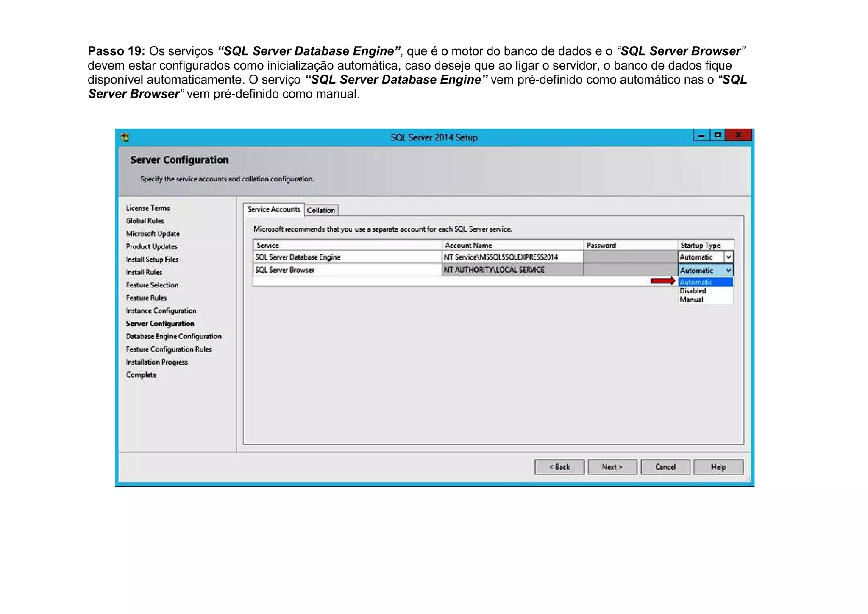Image resolution: width=868 pixels, height=614 pixels.
Task: Select the SQL Server Database Engine service cell
Action: pyautogui.click(x=347, y=257)
